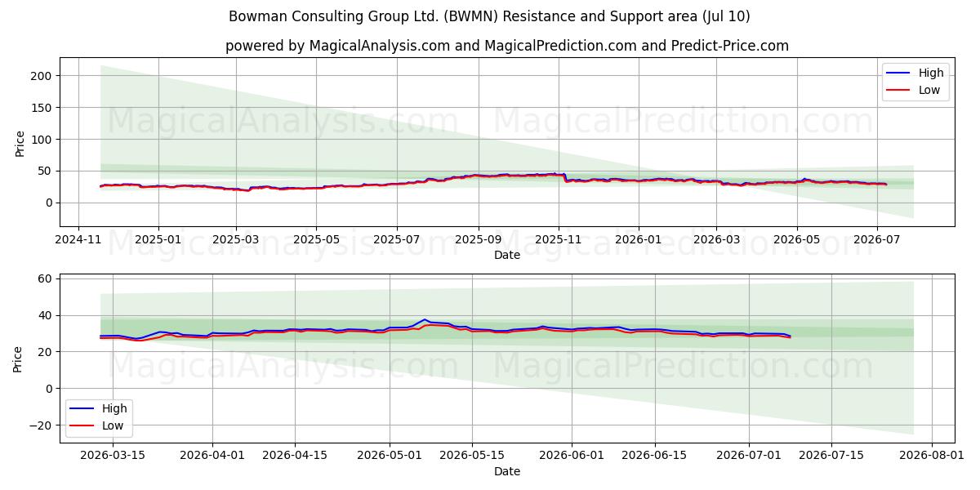Click the 2026-06-01 tick label
Image resolution: width=980 pixels, height=490 pixels.
point(572,456)
